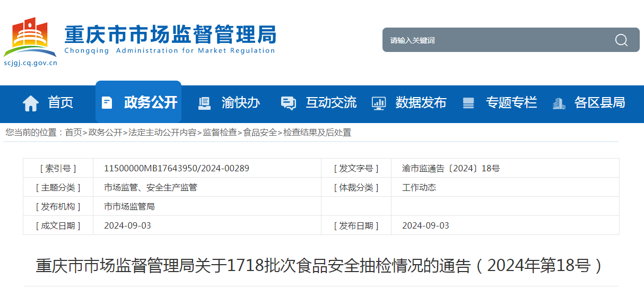Image resolution: width=644 pixels, height=288 pixels.
Task: Click the [ 主题分类 ] label cell
Action: click(58, 187)
